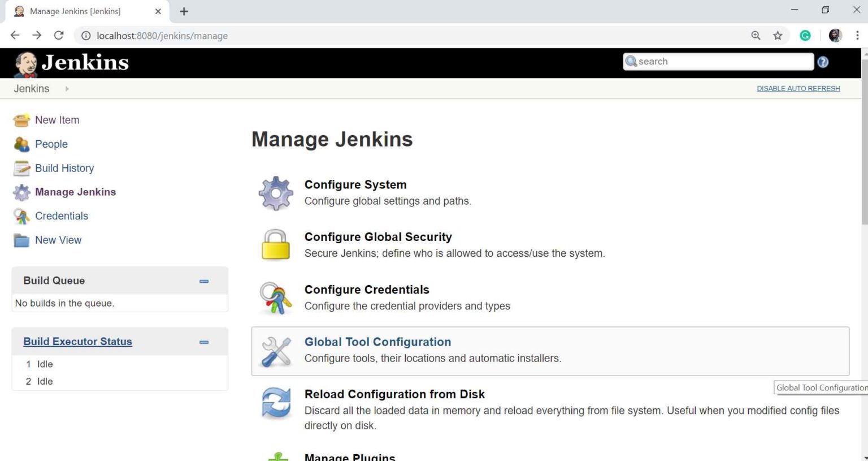Select the Configure Credentials keys icon

tap(275, 298)
